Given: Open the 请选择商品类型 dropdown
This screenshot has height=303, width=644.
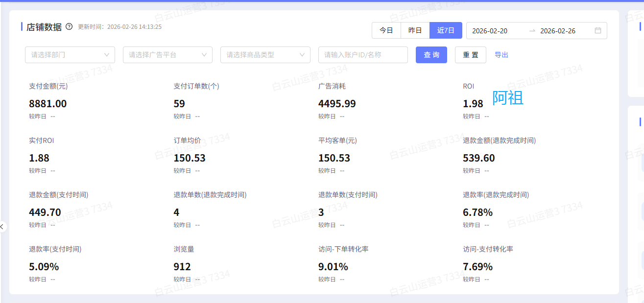Looking at the screenshot, I should coord(265,55).
